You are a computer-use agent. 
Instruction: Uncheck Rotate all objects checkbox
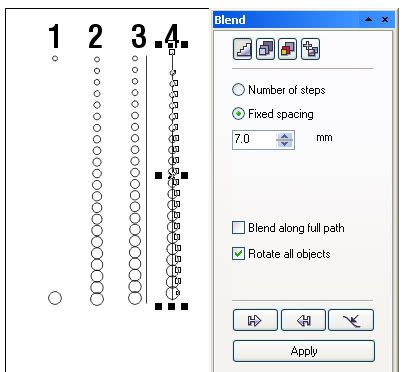click(238, 254)
